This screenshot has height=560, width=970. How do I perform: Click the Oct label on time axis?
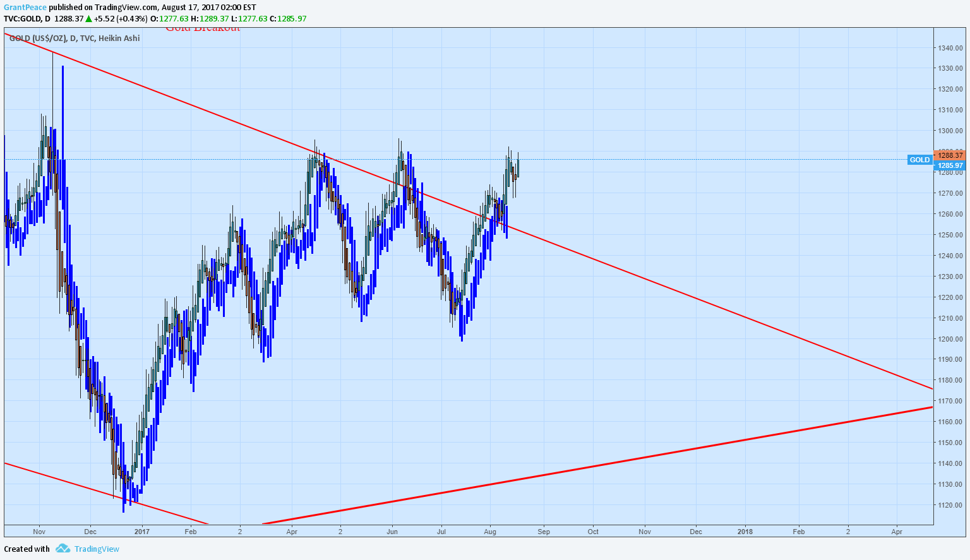click(593, 532)
